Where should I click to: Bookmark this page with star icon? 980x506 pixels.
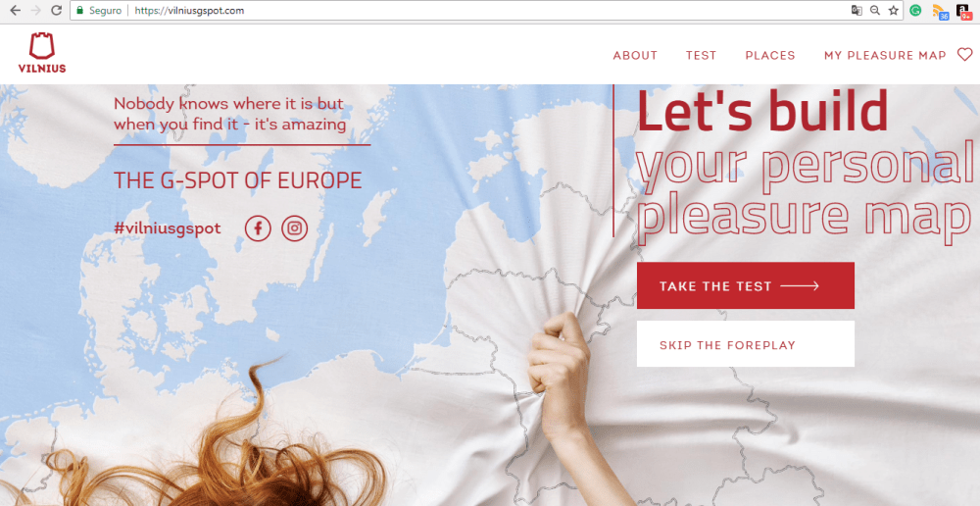coord(893,11)
